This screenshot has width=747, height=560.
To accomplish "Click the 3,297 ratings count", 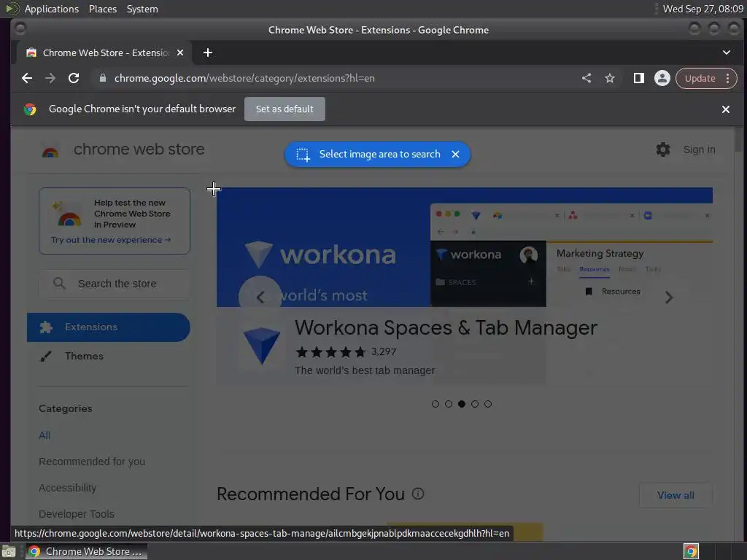I will click(x=384, y=352).
